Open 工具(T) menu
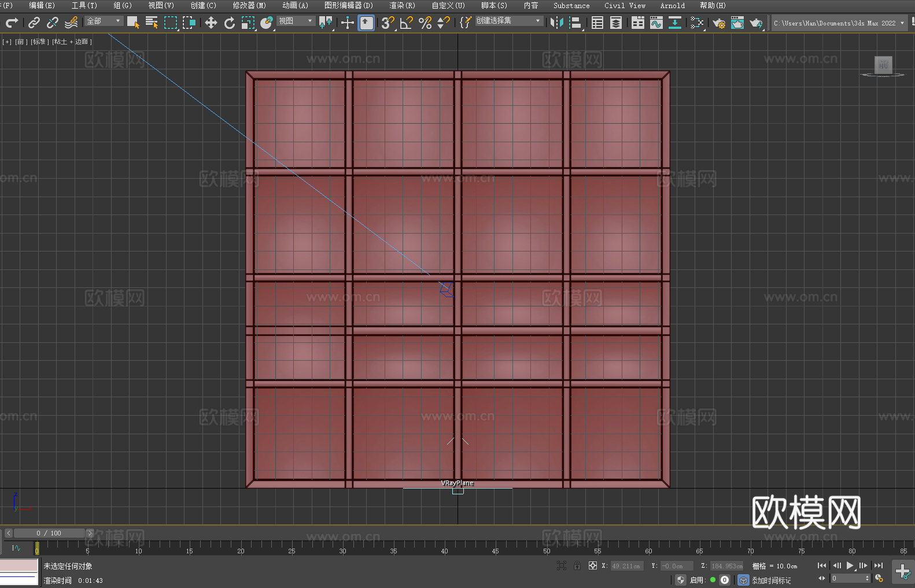Image resolution: width=915 pixels, height=588 pixels. pos(84,5)
